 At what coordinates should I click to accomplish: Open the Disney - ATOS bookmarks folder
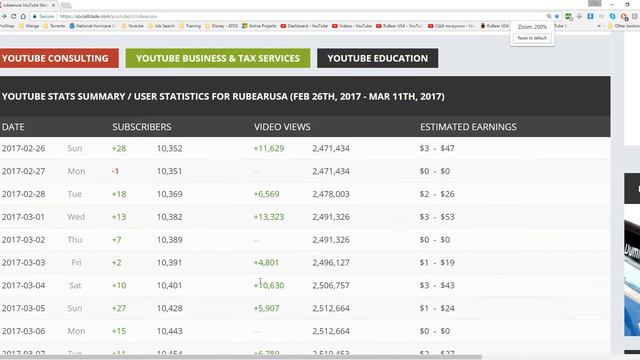tap(222, 26)
